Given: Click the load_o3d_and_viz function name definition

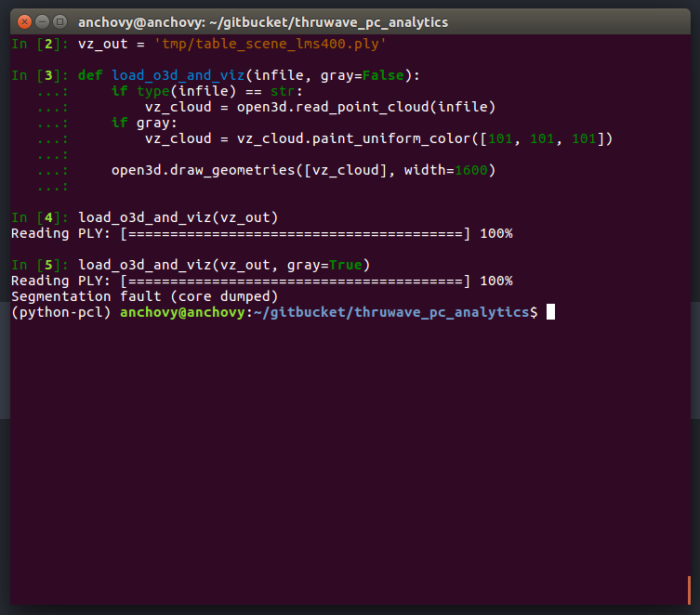Looking at the screenshot, I should click(178, 76).
